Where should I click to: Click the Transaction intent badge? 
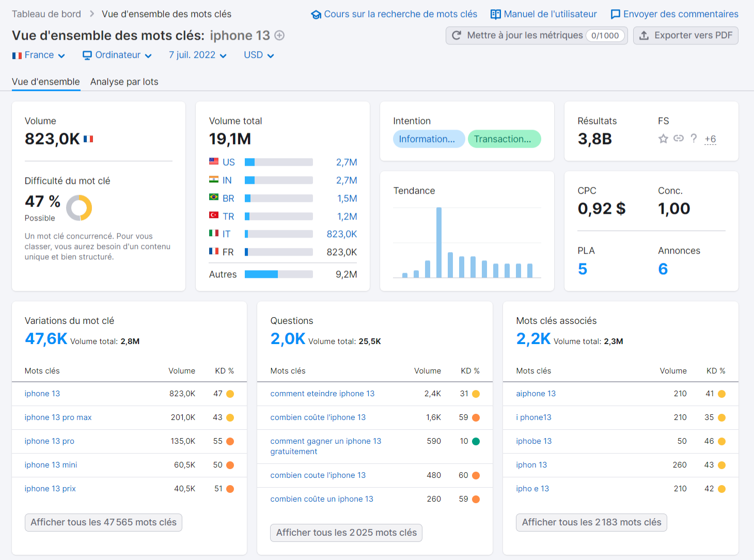(x=505, y=139)
